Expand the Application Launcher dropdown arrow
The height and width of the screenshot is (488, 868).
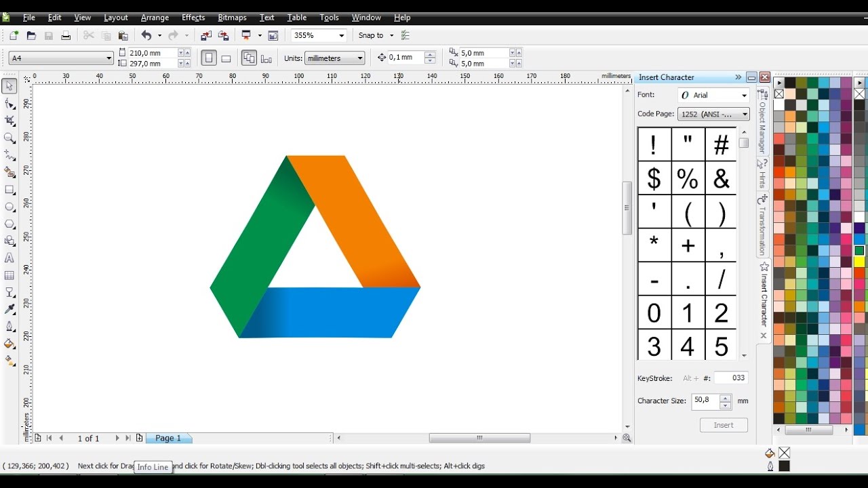coord(260,35)
